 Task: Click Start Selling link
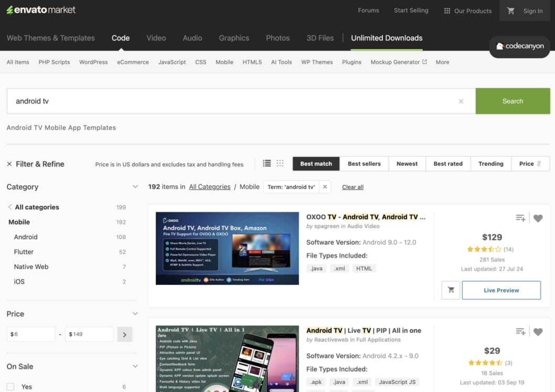[x=411, y=11]
